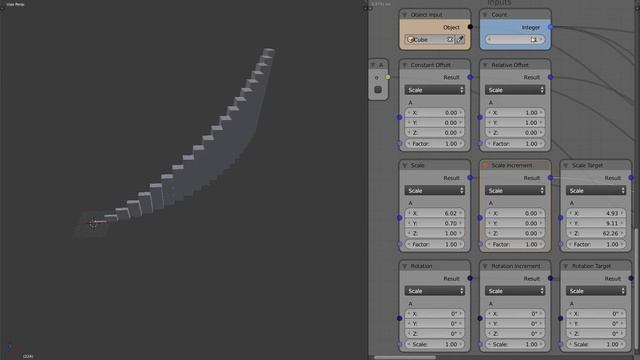Click the Factor slider in Constant Offset node
The width and height of the screenshot is (640, 360).
click(435, 144)
